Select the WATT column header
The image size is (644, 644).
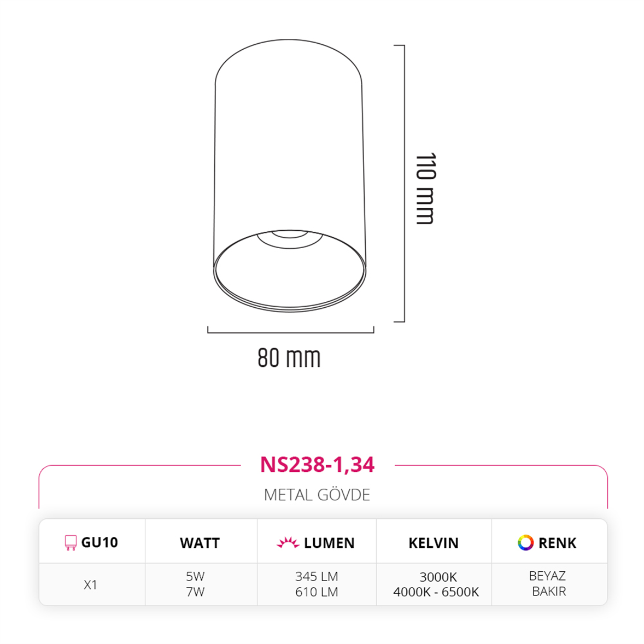(200, 543)
